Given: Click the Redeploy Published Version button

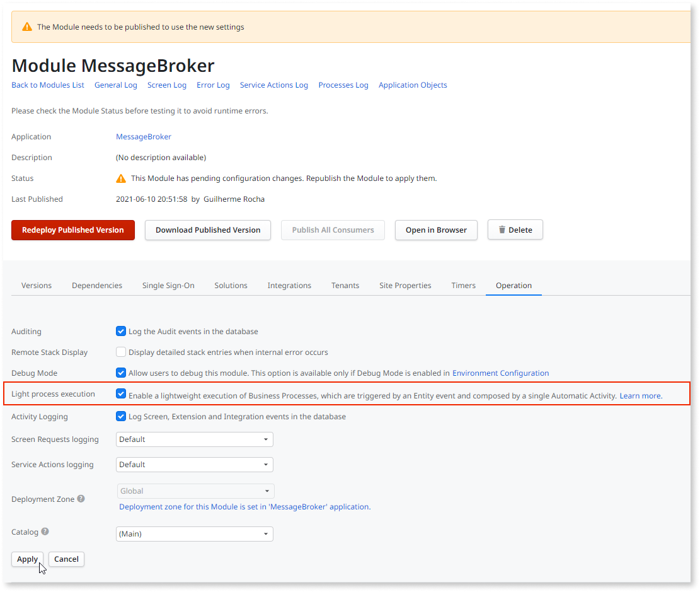Looking at the screenshot, I should [x=72, y=230].
